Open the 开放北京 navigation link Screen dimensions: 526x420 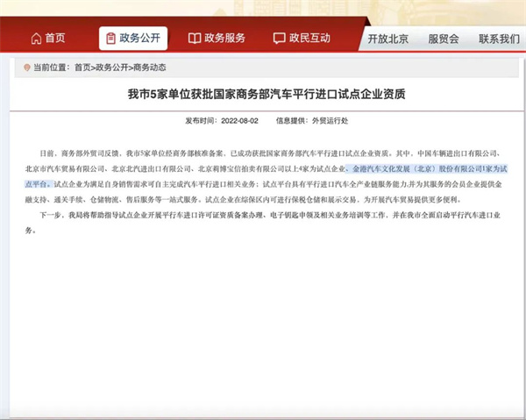389,39
